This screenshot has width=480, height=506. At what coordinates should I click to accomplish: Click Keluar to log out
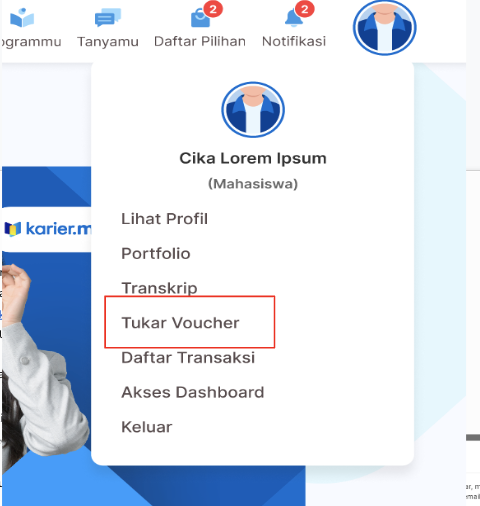point(147,427)
